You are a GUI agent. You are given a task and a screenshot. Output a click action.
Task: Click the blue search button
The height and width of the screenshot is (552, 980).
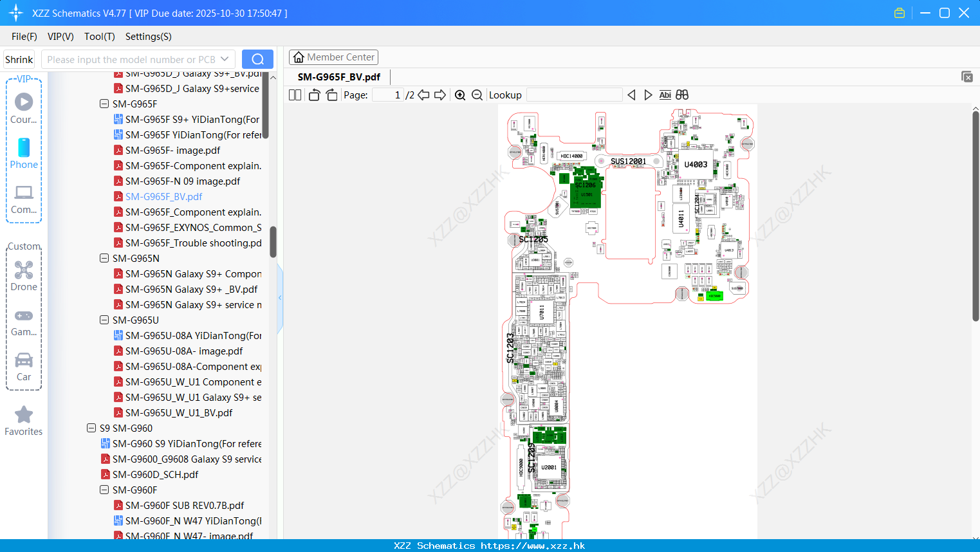(257, 59)
